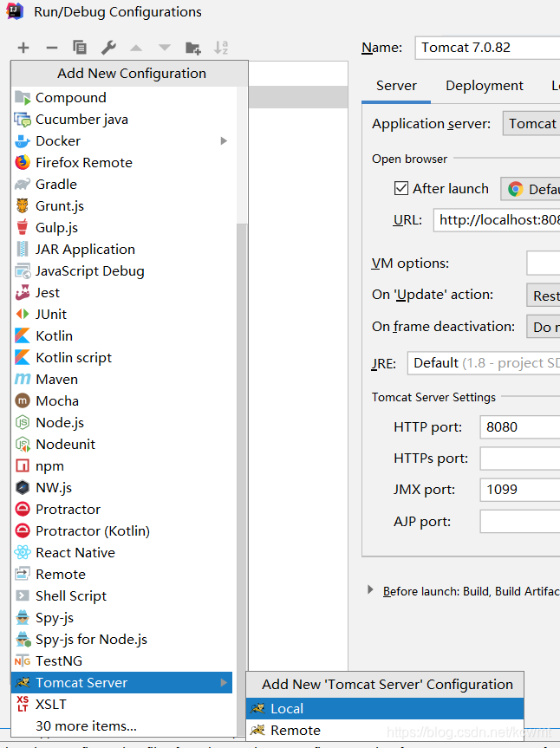Click the Shell Script icon
The height and width of the screenshot is (748, 560).
pos(23,595)
